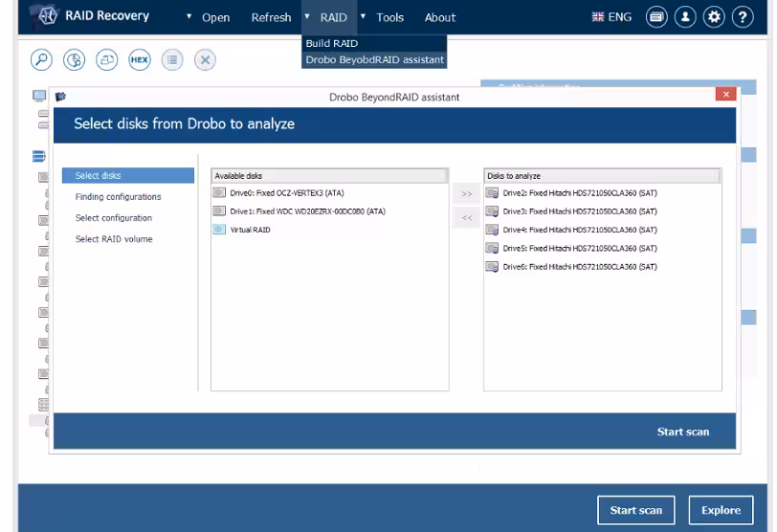Change language via ENG flag
This screenshot has width=777, height=532.
pyautogui.click(x=611, y=17)
